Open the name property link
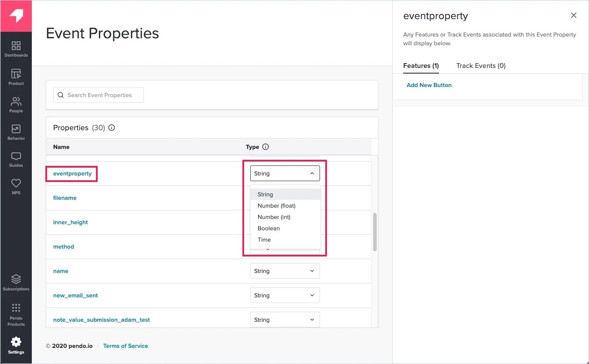Viewport: 589px width, 364px height. pos(61,271)
